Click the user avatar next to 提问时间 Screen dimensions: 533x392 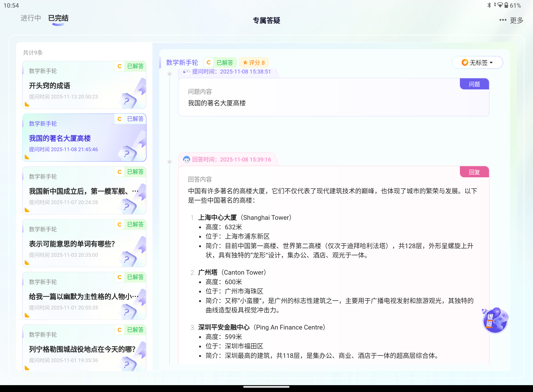click(x=187, y=72)
